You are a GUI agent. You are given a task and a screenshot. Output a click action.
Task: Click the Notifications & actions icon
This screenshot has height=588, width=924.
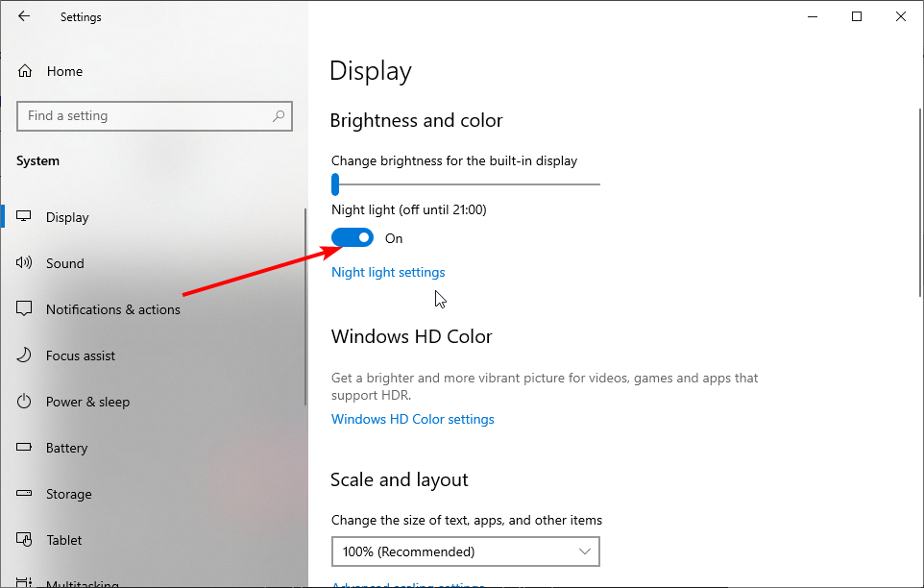(24, 308)
